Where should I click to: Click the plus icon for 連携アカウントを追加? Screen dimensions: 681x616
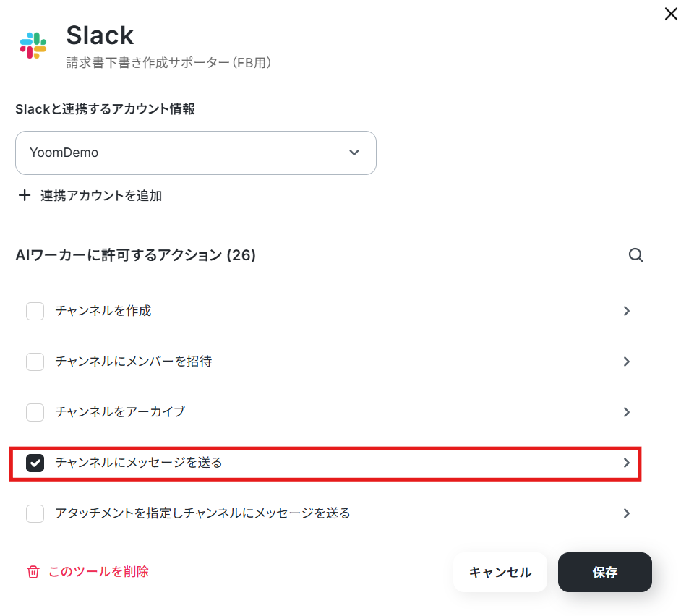click(25, 195)
